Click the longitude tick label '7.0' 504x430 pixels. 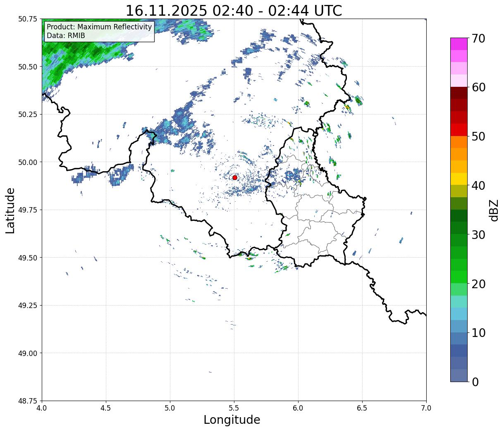click(x=426, y=408)
